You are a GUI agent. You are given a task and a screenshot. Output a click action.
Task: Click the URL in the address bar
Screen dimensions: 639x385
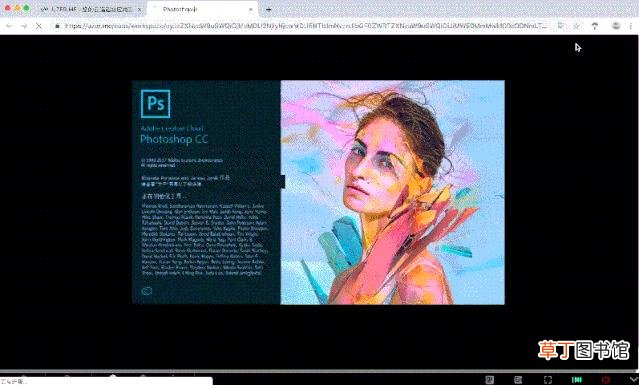(306, 26)
